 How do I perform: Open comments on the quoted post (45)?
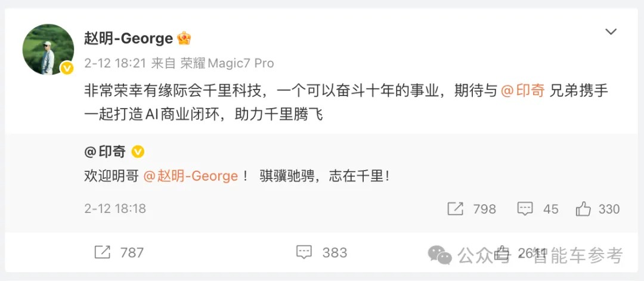pos(525,209)
